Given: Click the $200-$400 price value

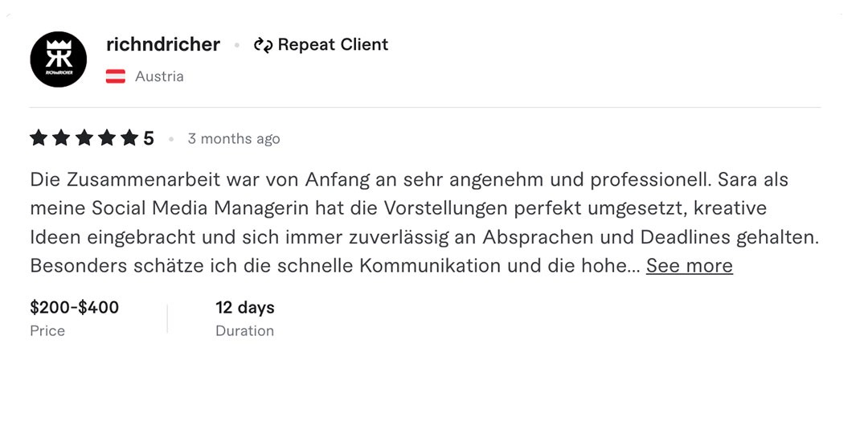Looking at the screenshot, I should [x=74, y=308].
